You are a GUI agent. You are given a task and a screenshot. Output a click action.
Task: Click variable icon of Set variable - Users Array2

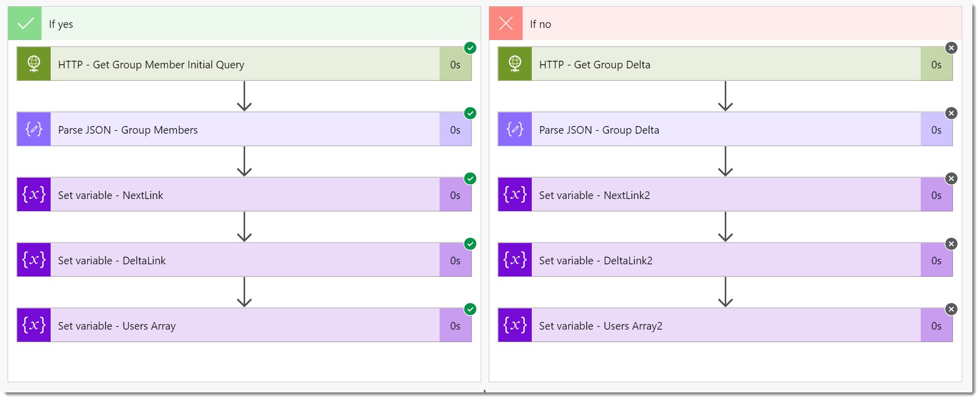(515, 325)
